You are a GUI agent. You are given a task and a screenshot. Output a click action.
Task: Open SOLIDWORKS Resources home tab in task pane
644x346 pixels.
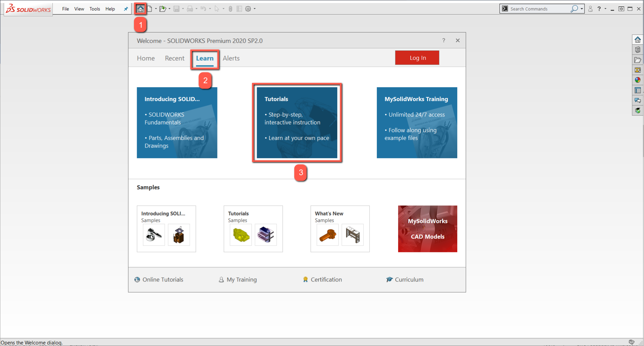tap(638, 40)
